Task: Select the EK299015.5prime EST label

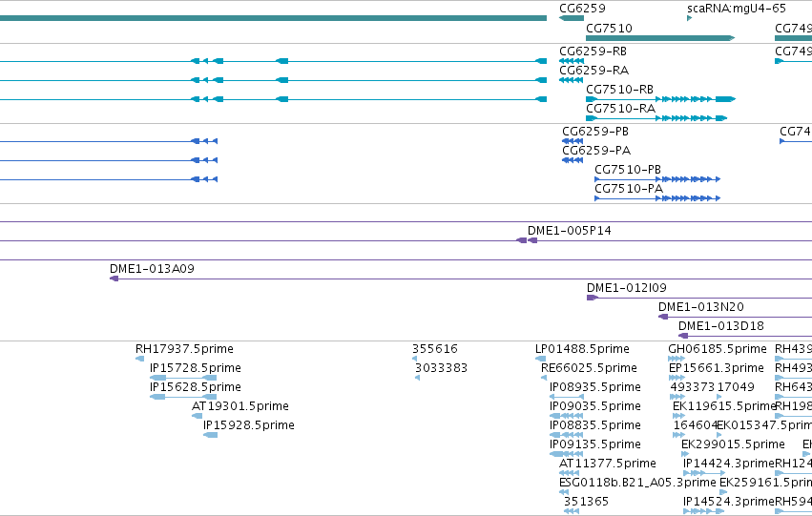Action: 733,444
